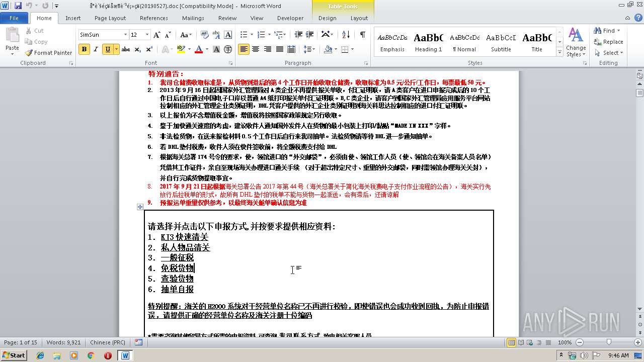Switch to Print Layout view in status bar
Viewport: 644px width, 362px height.
coord(512,342)
